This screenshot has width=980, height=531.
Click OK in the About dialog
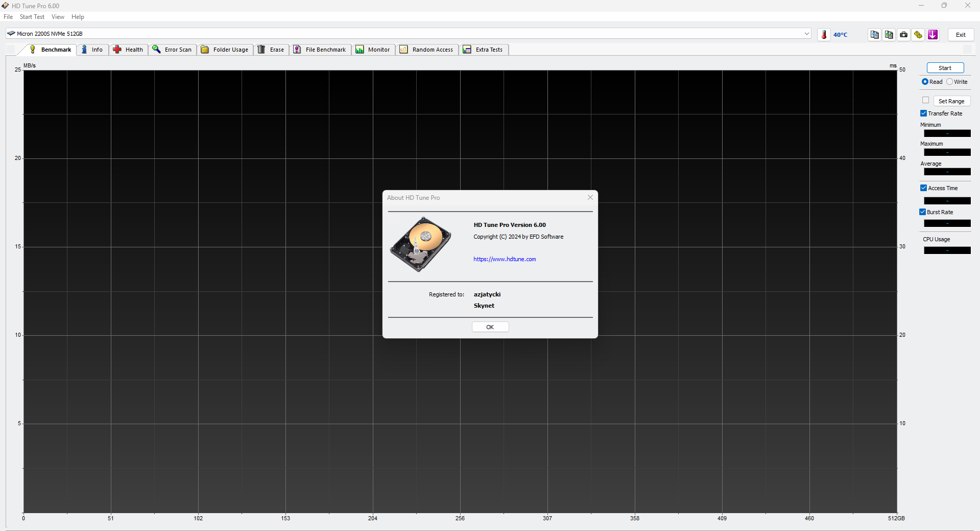pos(490,327)
